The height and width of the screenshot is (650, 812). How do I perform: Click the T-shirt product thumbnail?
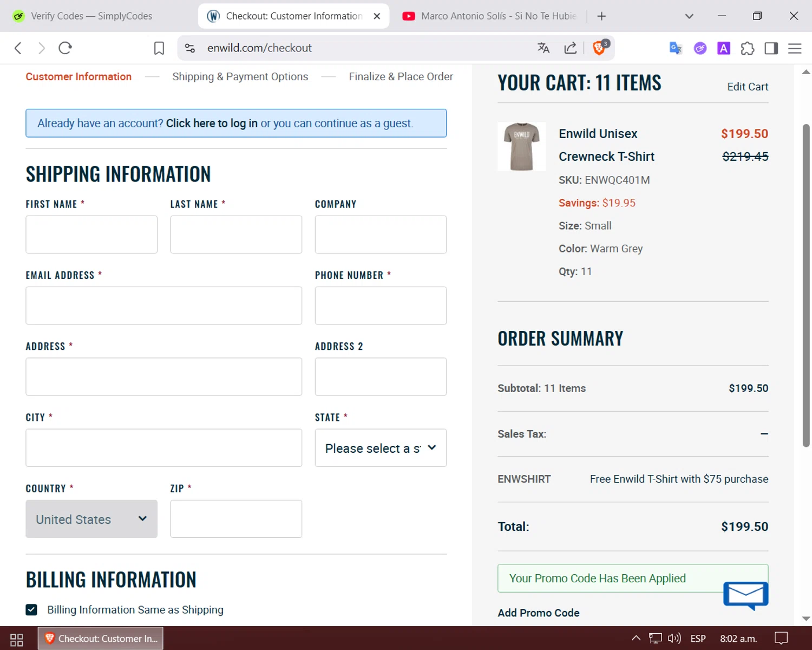(521, 147)
